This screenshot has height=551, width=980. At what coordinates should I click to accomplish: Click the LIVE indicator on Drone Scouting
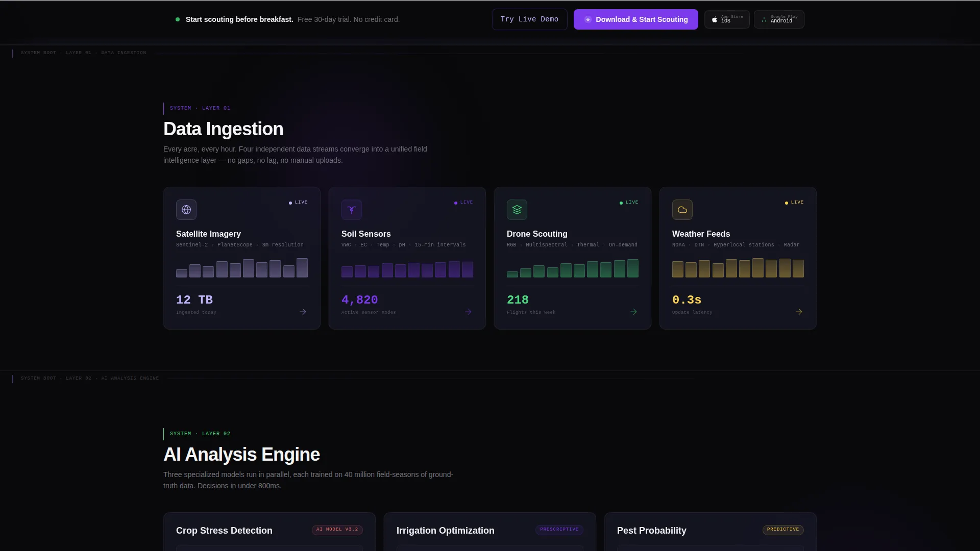point(629,203)
